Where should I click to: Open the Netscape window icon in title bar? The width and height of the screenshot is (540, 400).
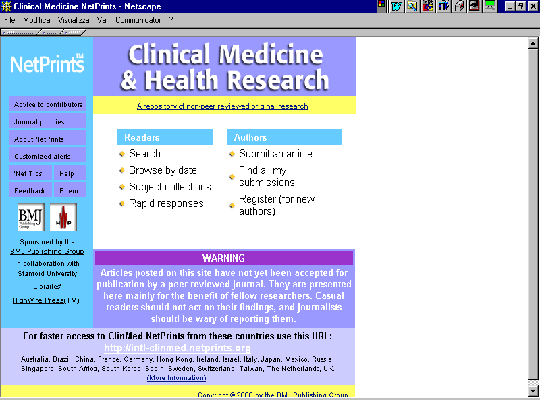(6, 6)
